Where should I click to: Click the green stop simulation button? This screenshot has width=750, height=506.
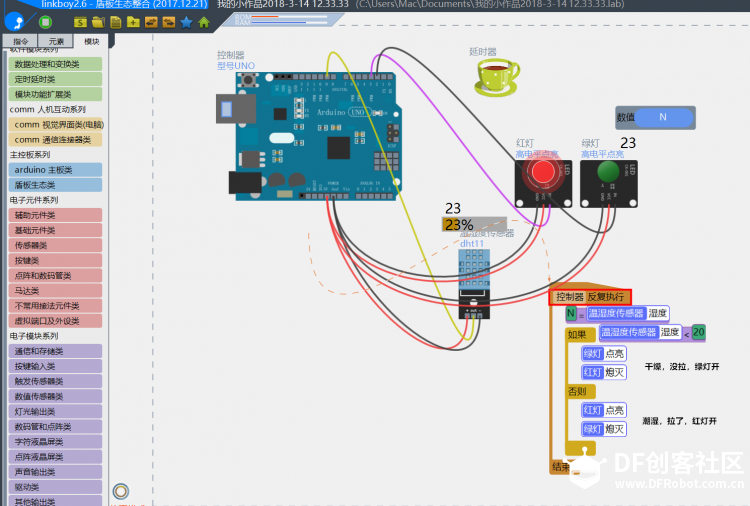click(x=45, y=22)
